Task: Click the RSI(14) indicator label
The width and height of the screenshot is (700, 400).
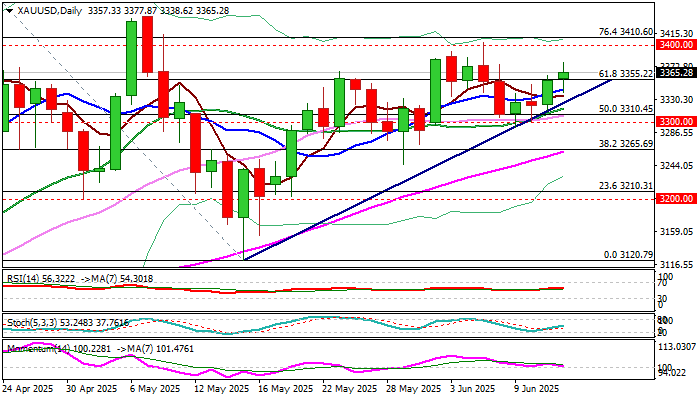Action: coord(23,279)
